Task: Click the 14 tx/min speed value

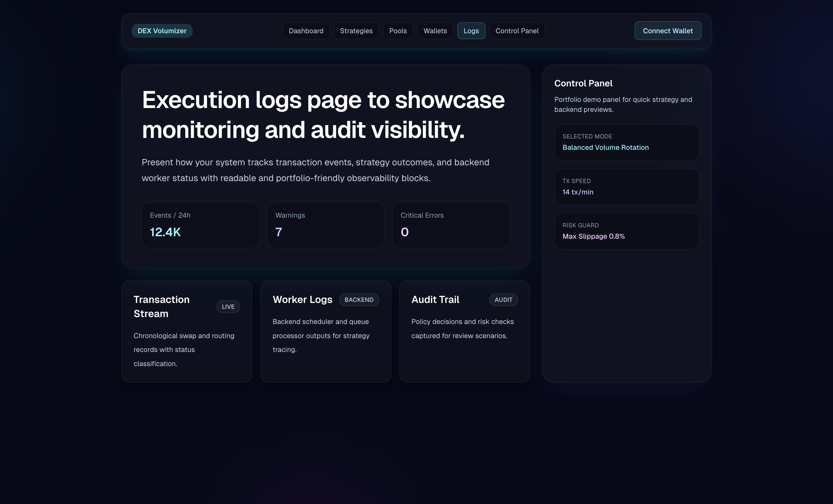Action: (x=578, y=192)
